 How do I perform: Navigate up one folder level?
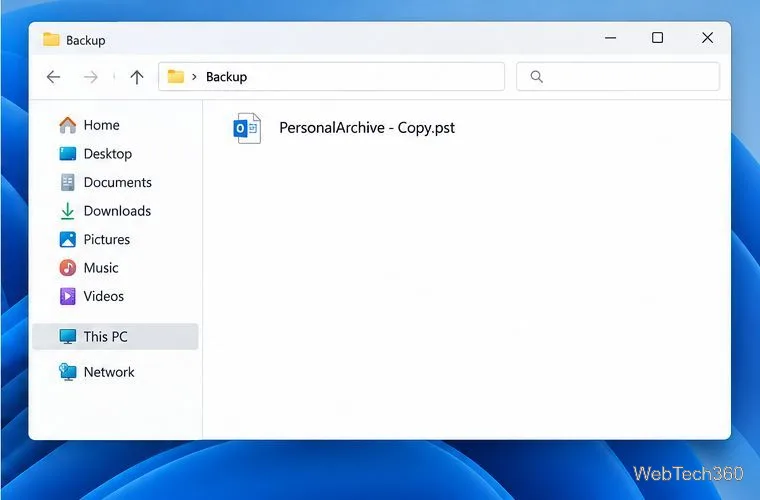tap(137, 77)
